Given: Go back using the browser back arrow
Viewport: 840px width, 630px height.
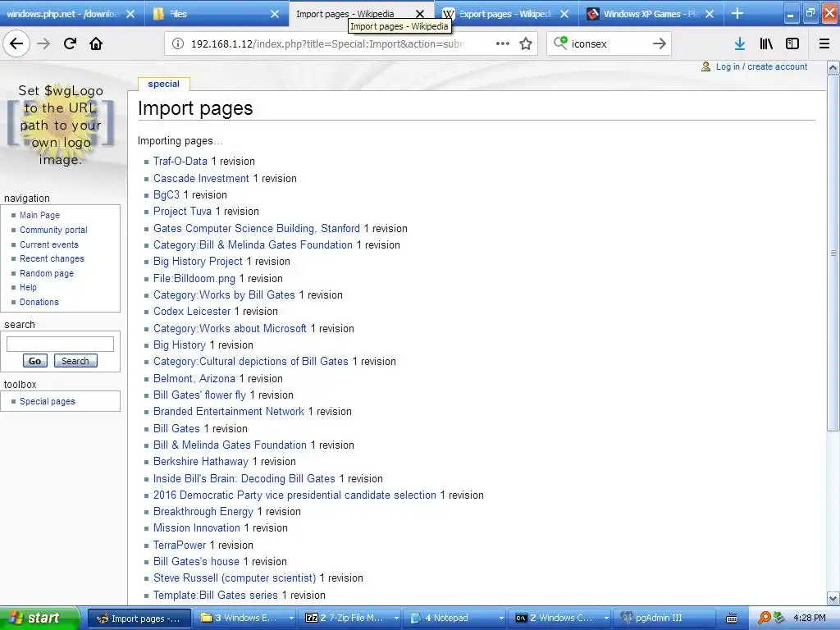Looking at the screenshot, I should (16, 44).
